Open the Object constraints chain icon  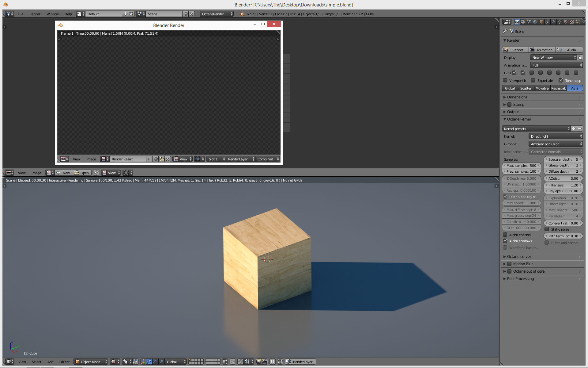tap(547, 22)
